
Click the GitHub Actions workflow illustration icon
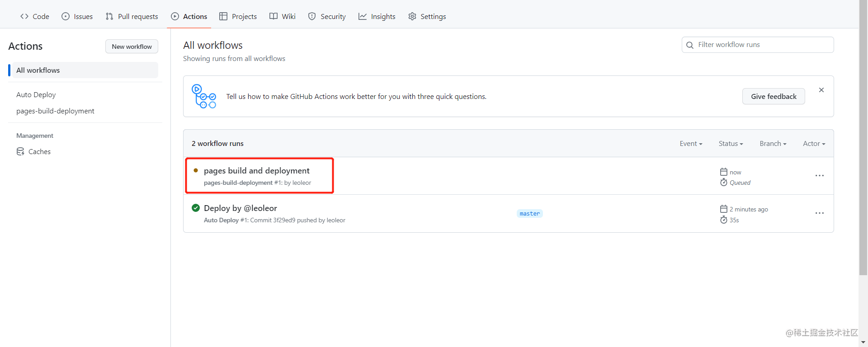click(204, 96)
